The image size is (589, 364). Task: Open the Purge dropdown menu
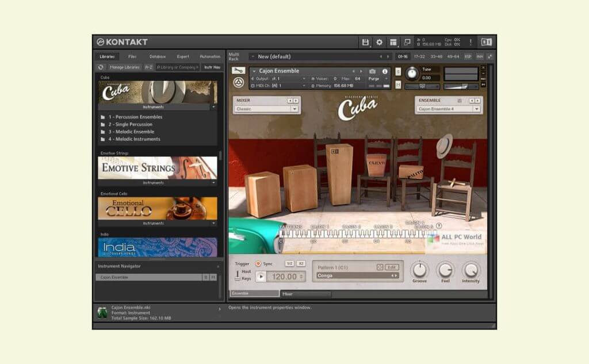378,79
